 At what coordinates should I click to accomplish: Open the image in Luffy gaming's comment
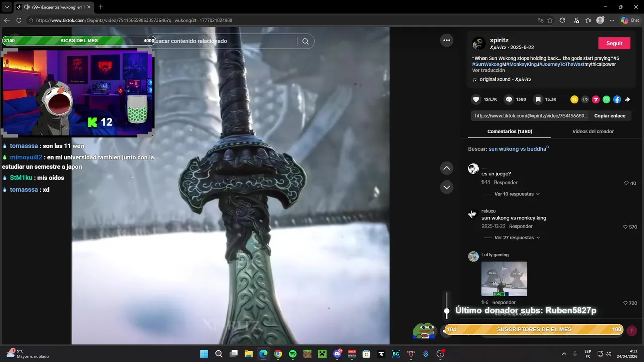(504, 279)
